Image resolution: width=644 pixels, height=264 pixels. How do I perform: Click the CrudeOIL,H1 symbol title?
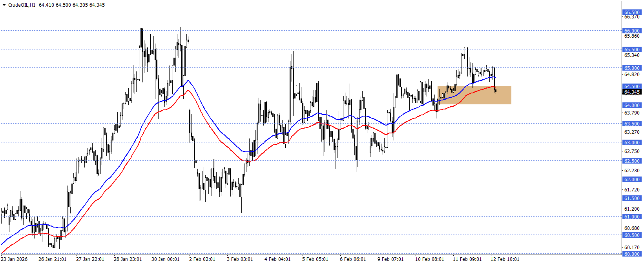click(x=22, y=5)
